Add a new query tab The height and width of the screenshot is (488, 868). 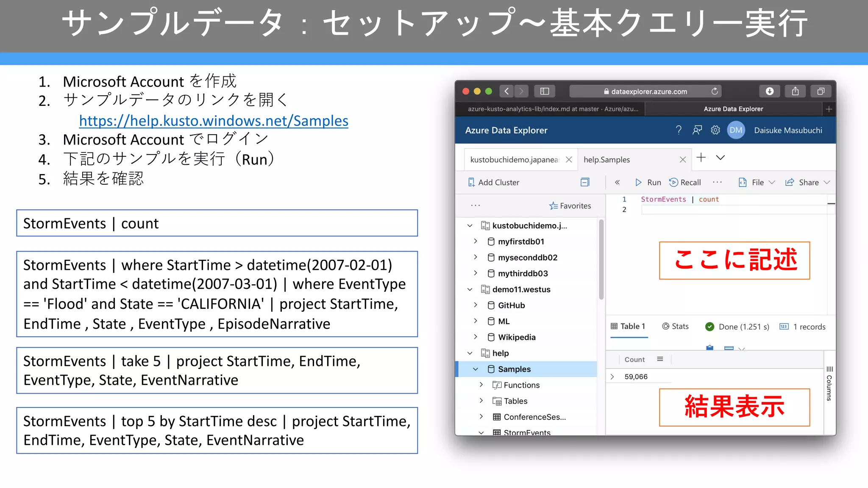pos(701,158)
